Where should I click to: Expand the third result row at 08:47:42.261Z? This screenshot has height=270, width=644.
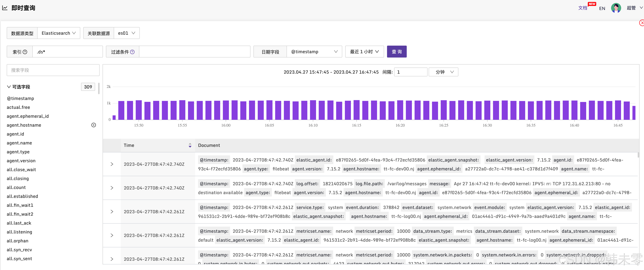(112, 212)
